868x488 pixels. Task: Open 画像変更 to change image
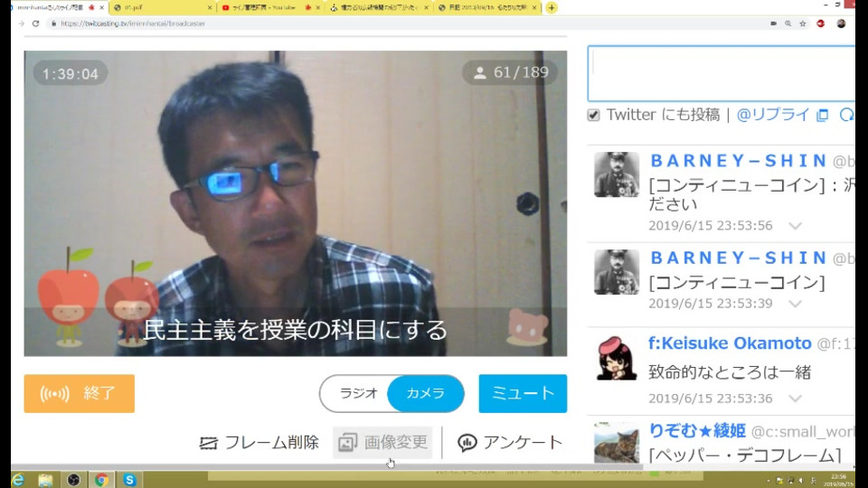click(x=382, y=443)
